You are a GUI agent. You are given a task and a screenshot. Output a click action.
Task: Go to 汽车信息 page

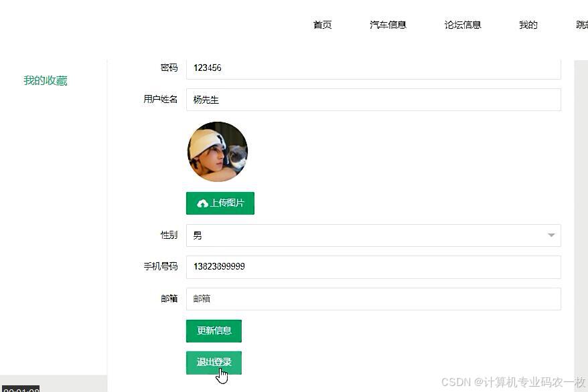pyautogui.click(x=388, y=25)
